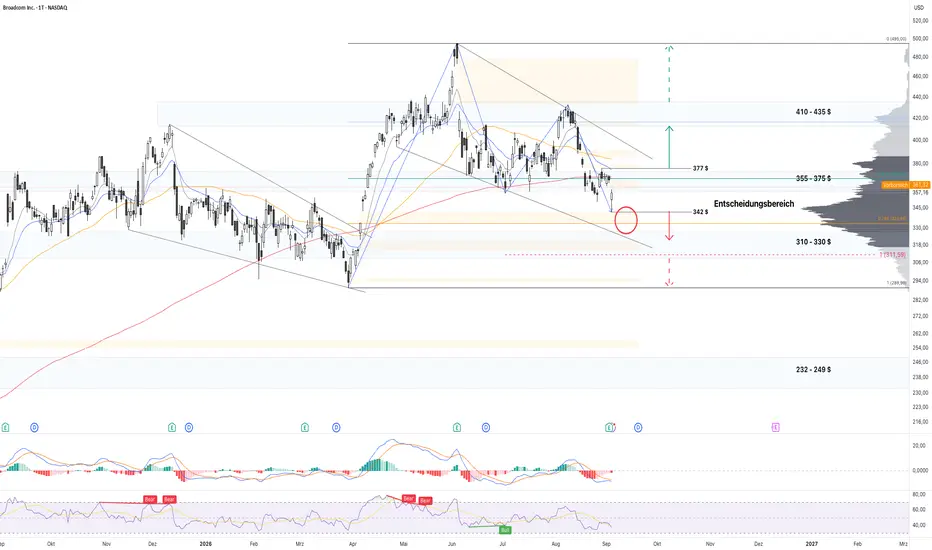This screenshot has height=550, width=932.
Task: Select the 410 - 435 $ zone label
Action: tap(813, 112)
